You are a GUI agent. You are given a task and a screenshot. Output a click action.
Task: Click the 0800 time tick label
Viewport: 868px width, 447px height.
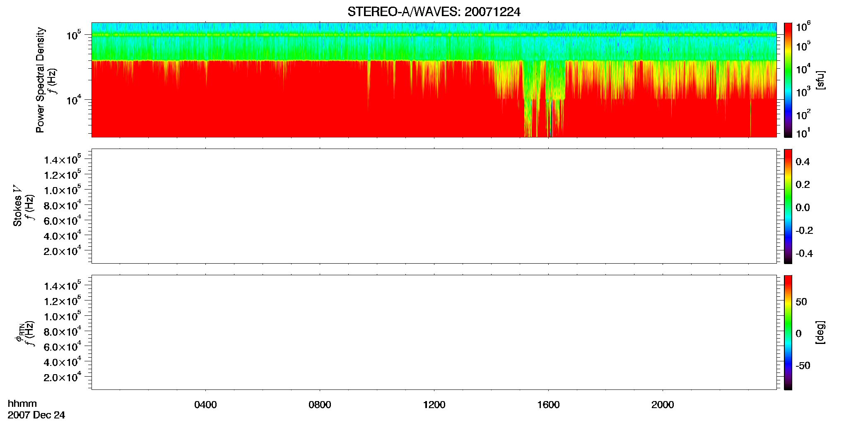point(320,405)
